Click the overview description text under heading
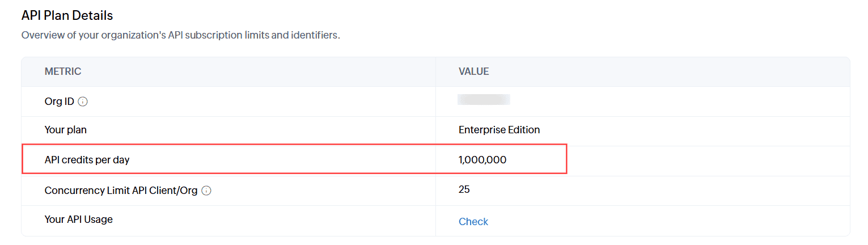Screen dimensions: 868x245 180,35
